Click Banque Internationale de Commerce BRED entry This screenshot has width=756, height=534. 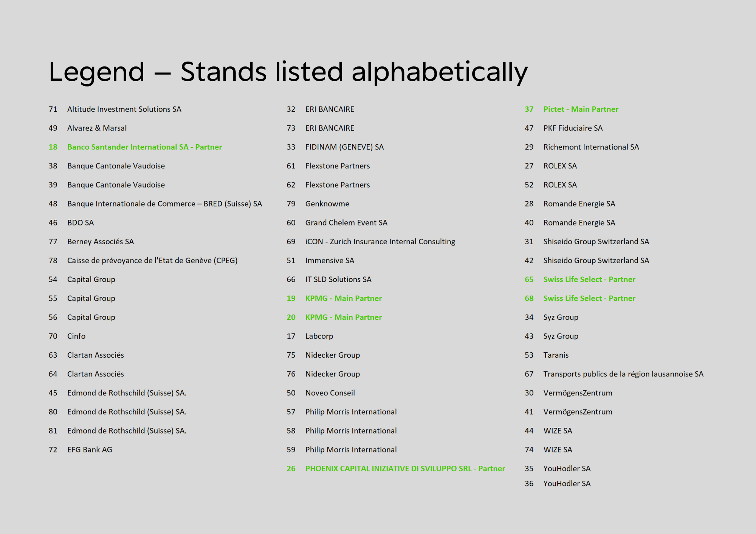(x=164, y=204)
